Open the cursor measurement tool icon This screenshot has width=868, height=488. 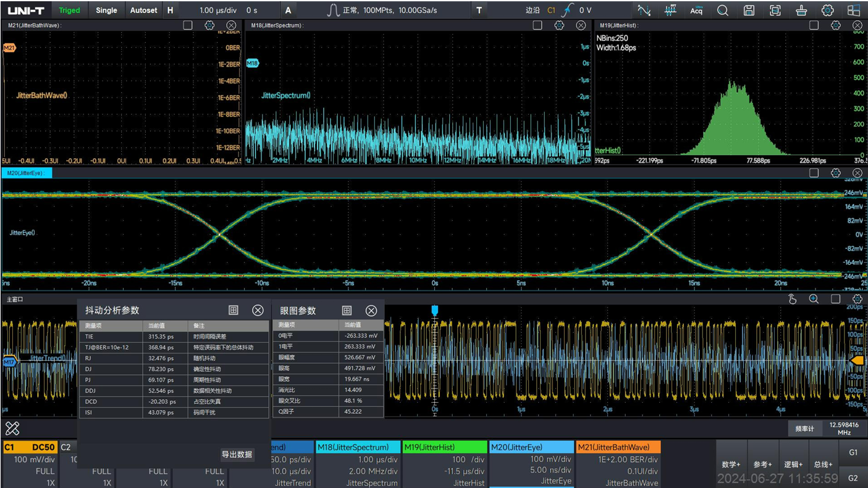point(644,10)
